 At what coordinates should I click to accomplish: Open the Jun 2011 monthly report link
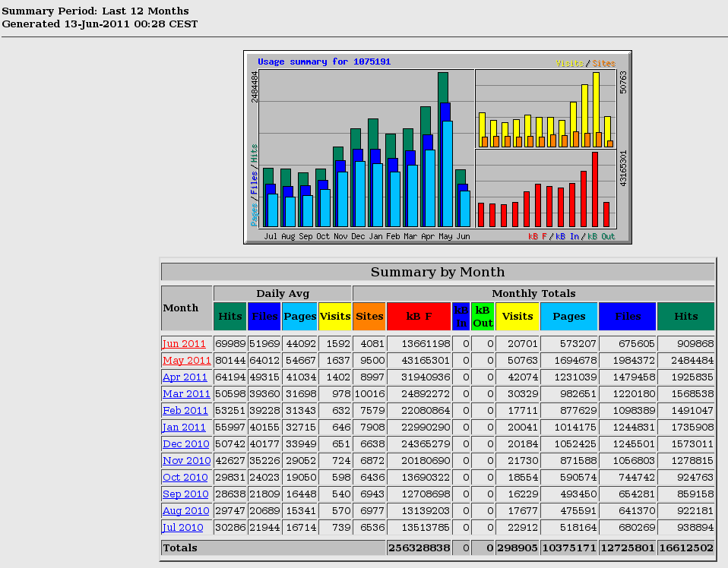point(184,344)
